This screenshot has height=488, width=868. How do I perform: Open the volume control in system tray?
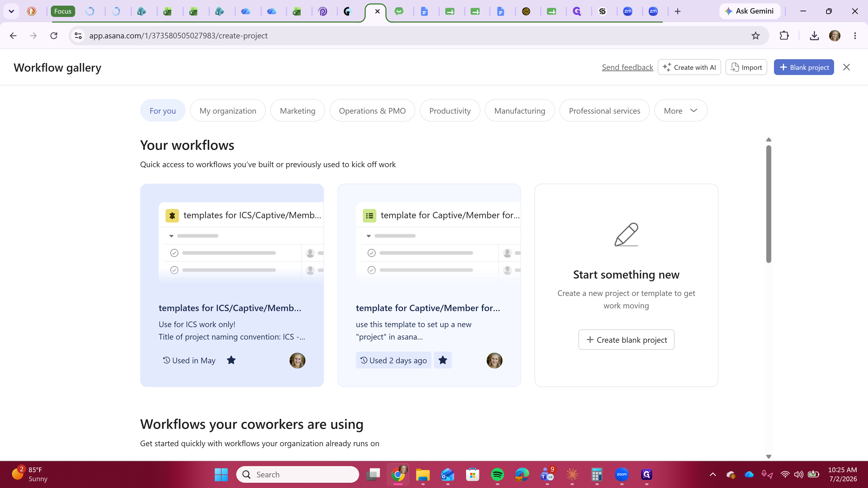[x=799, y=474]
